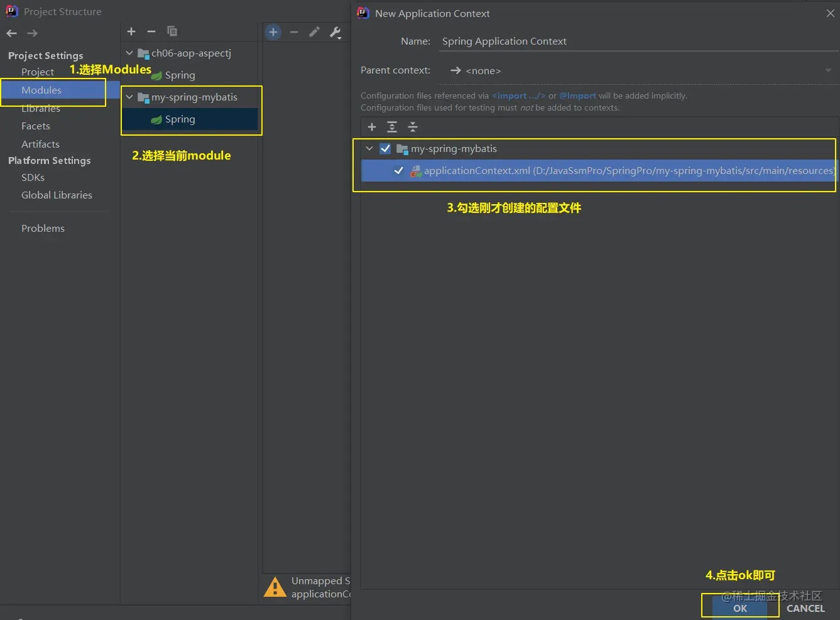This screenshot has height=620, width=840.
Task: Remove the Spring context with the minus icon
Action: tap(294, 32)
